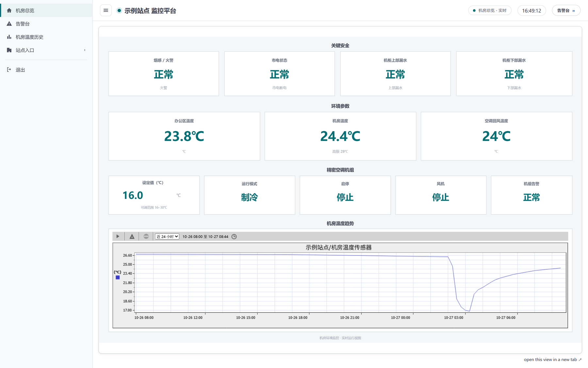Click the 精密空调机组 section heading
Screen dimensions: 588x368
tap(340, 170)
